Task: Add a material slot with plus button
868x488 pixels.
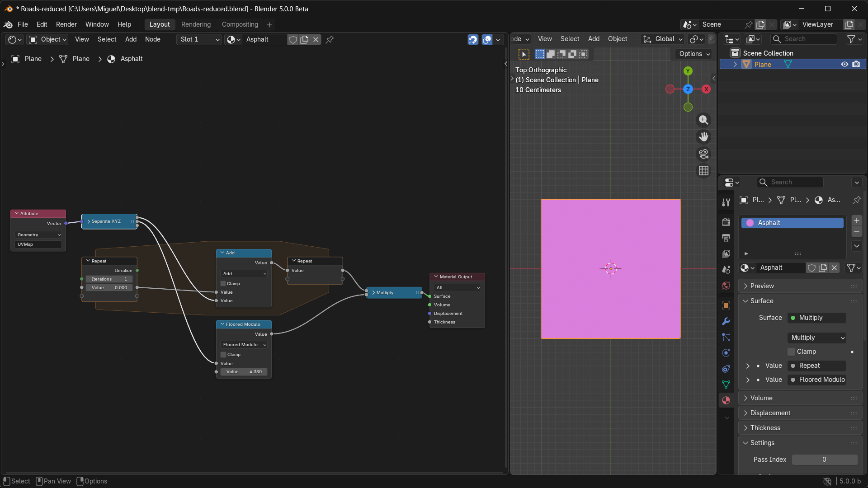Action: click(856, 221)
